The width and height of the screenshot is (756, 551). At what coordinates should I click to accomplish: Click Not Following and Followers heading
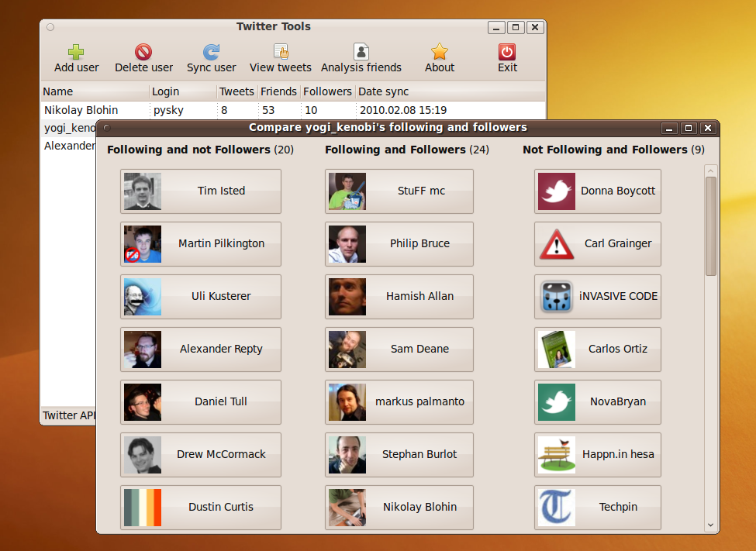point(614,150)
